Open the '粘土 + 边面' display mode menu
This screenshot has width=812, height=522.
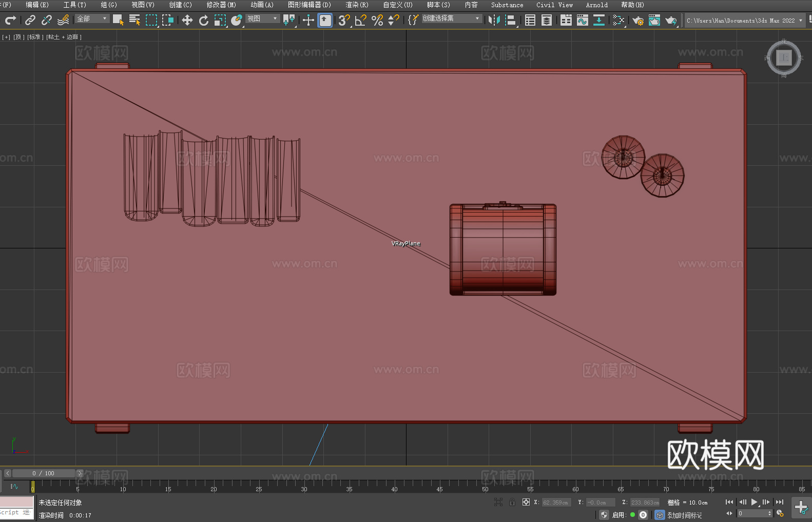pos(64,37)
